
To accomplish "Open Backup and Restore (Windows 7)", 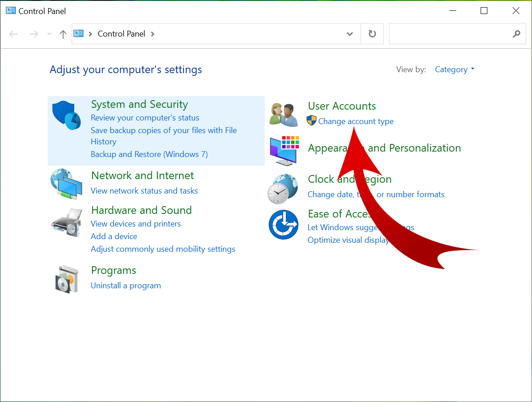I will [x=149, y=154].
